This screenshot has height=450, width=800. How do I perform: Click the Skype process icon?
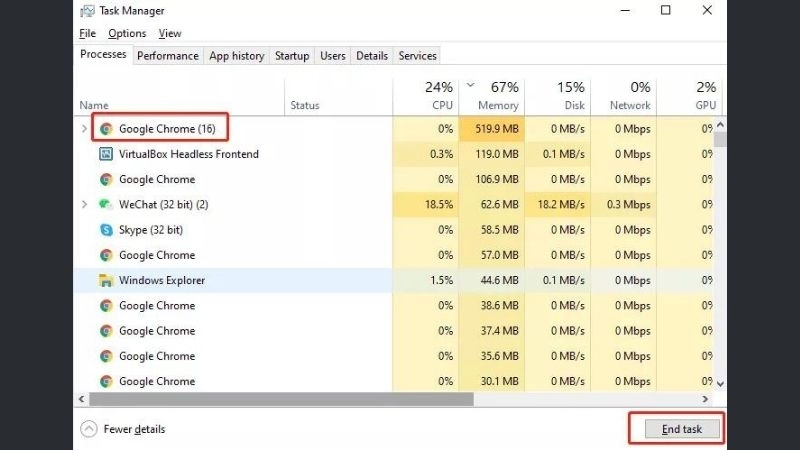106,230
